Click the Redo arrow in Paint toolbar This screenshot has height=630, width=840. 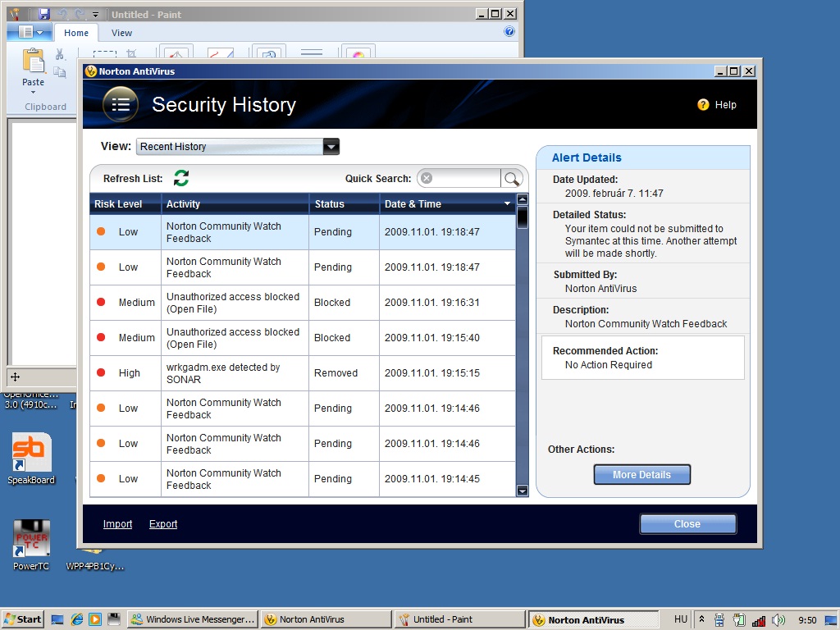click(80, 15)
